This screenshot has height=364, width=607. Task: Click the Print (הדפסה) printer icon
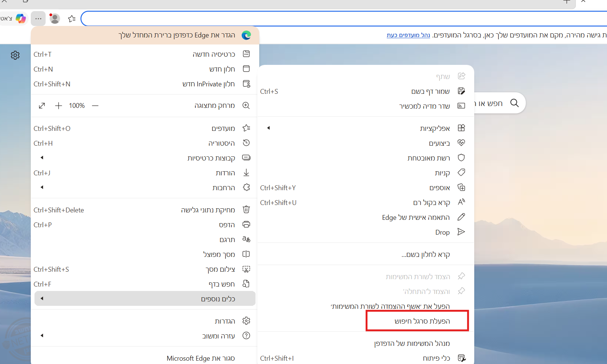(246, 225)
